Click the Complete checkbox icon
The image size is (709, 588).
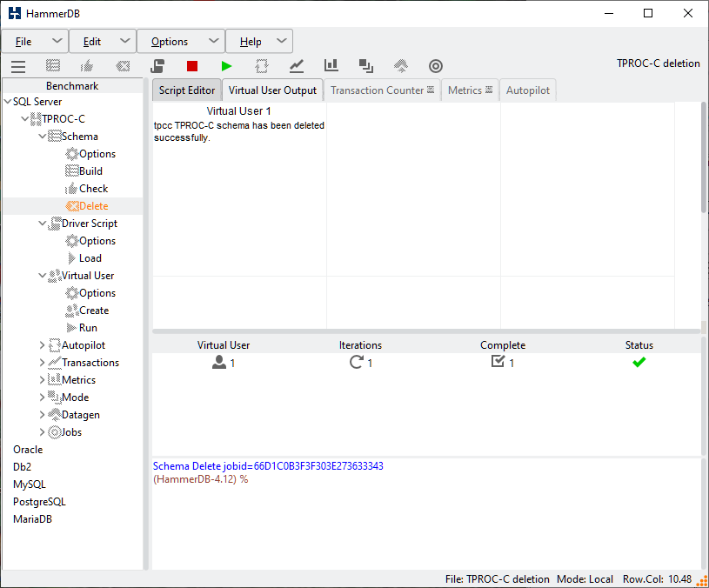click(498, 361)
